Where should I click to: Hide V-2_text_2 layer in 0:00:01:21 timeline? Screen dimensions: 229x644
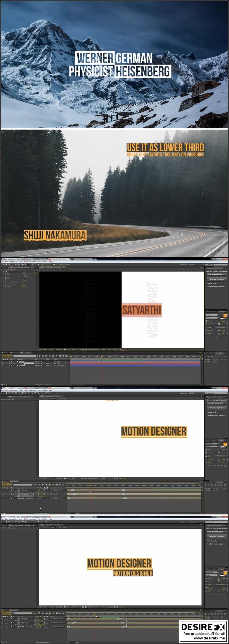tap(2, 490)
